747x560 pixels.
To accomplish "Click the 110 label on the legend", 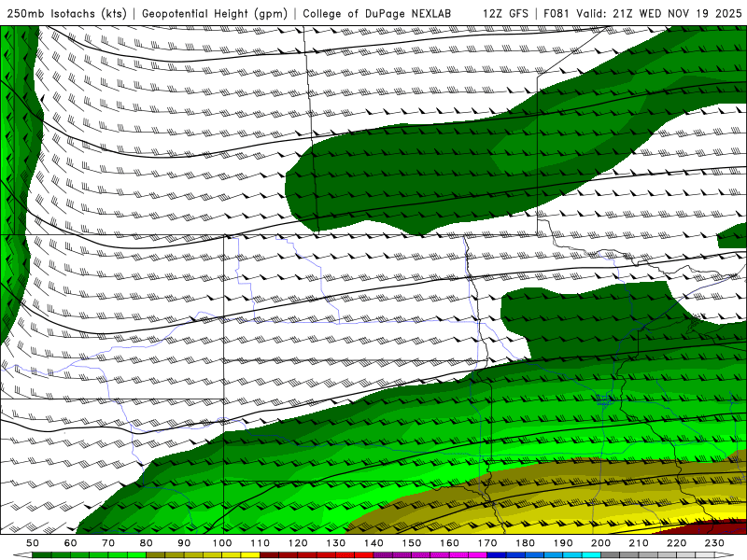I will pyautogui.click(x=260, y=543).
